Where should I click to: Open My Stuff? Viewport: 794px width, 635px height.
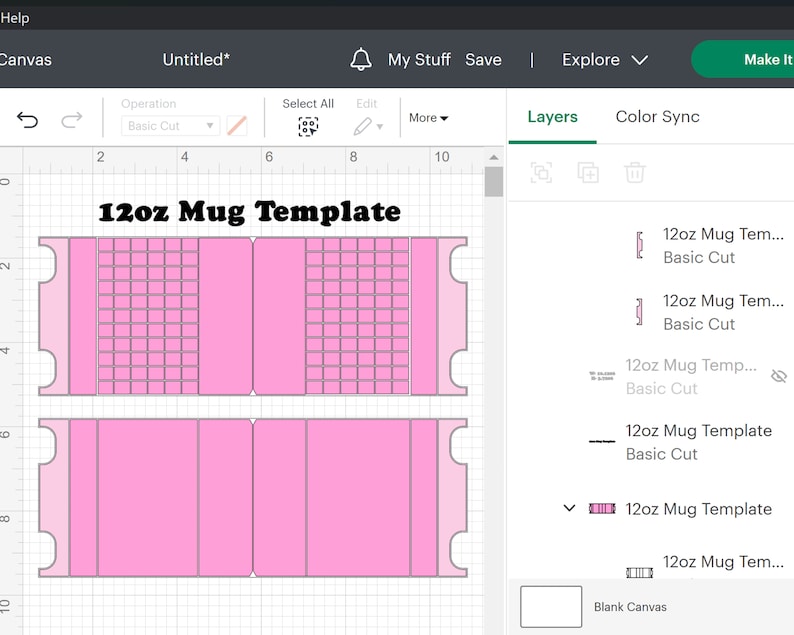pyautogui.click(x=419, y=60)
